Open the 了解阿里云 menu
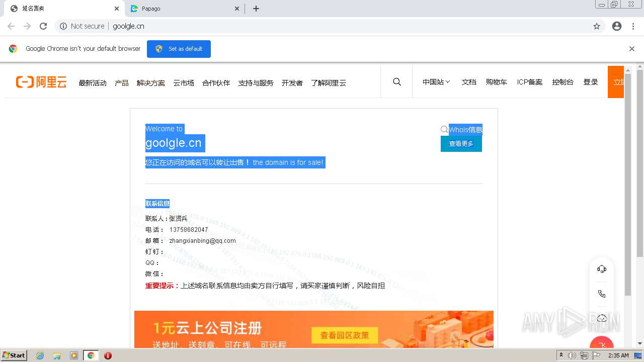This screenshot has width=644, height=362. (x=329, y=83)
